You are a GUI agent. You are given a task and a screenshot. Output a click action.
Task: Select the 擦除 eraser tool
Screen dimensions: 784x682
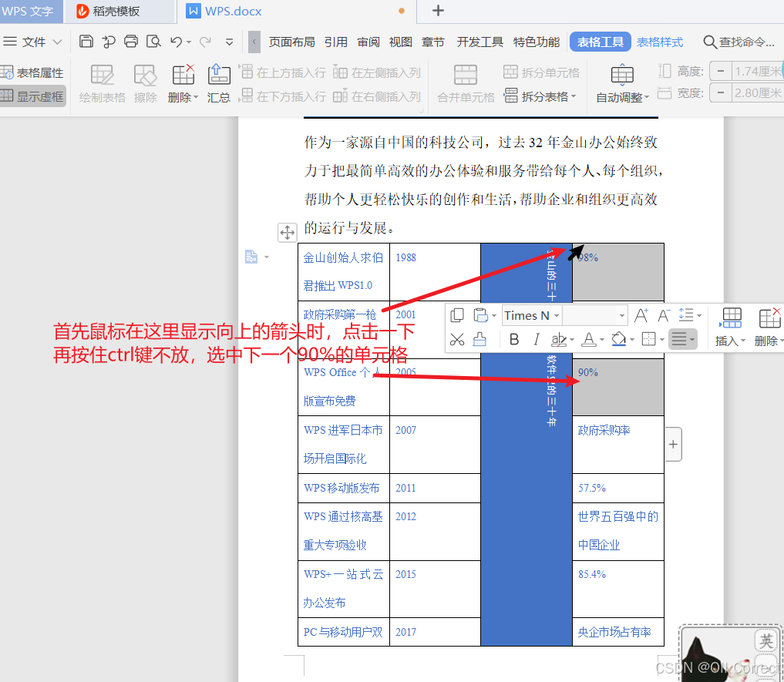[x=146, y=84]
